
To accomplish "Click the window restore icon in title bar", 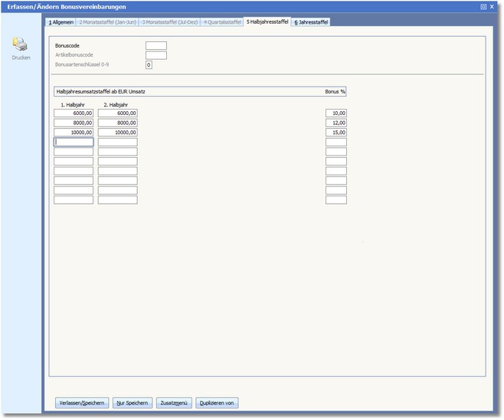I will point(483,6).
